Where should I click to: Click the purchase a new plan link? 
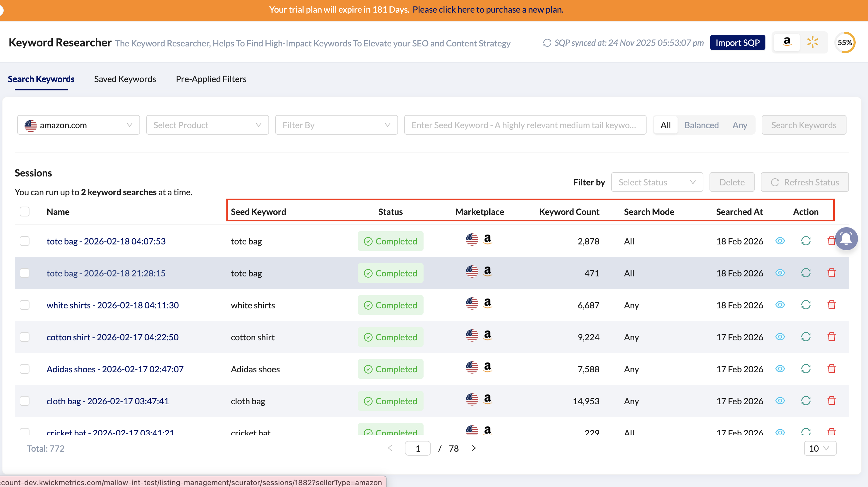[x=487, y=10]
